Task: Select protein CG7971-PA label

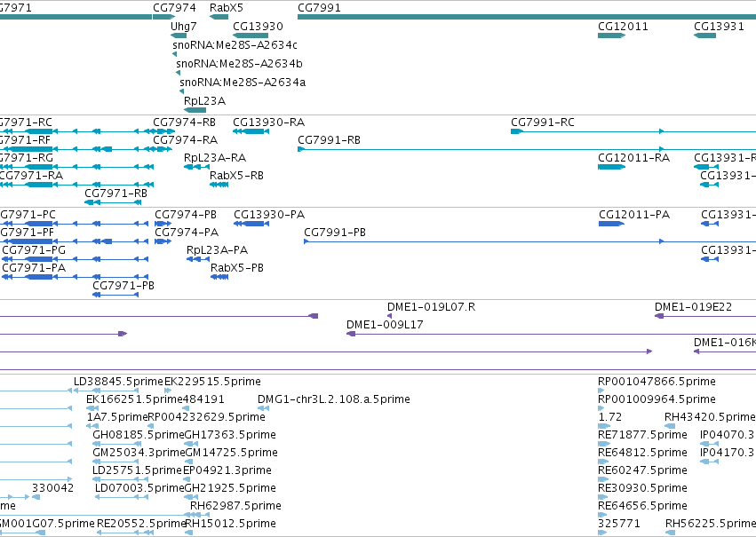Action: coord(34,268)
